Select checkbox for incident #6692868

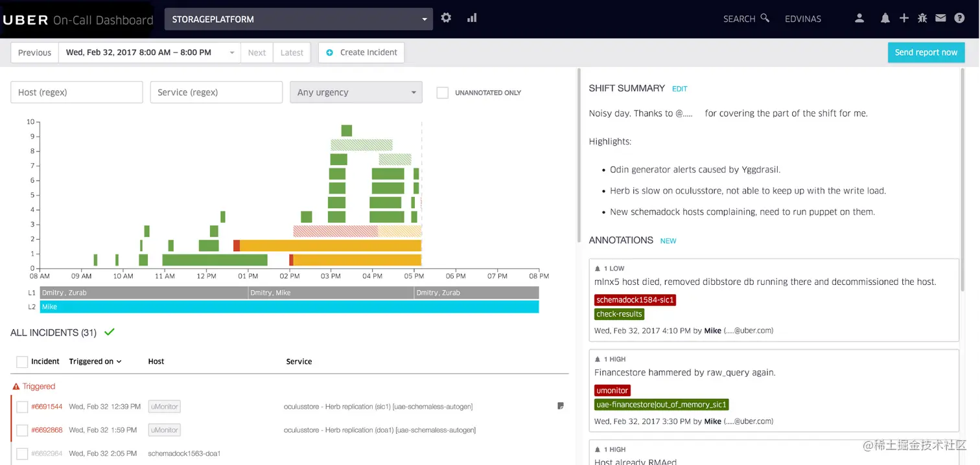tap(22, 430)
